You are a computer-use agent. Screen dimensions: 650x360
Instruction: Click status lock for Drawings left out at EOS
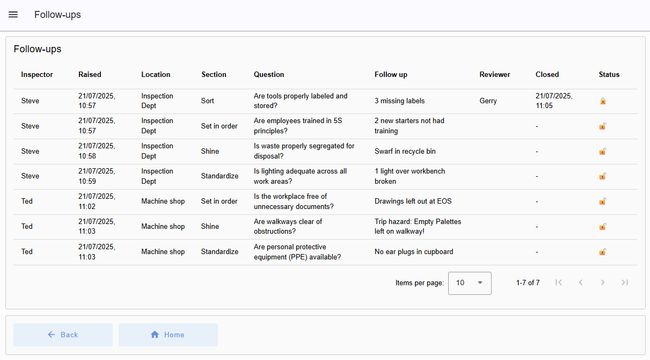[603, 202]
